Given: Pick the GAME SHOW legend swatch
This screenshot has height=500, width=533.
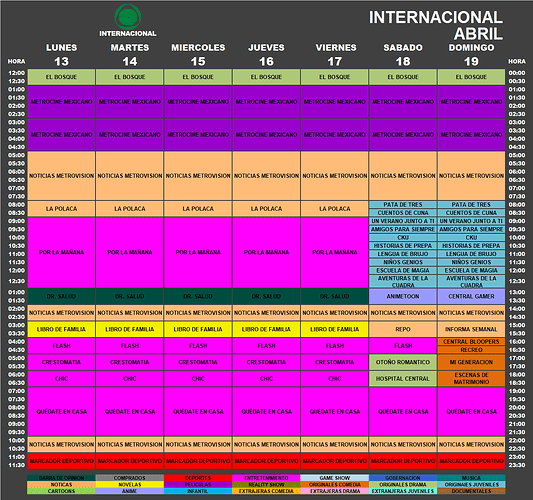Looking at the screenshot, I should [334, 478].
